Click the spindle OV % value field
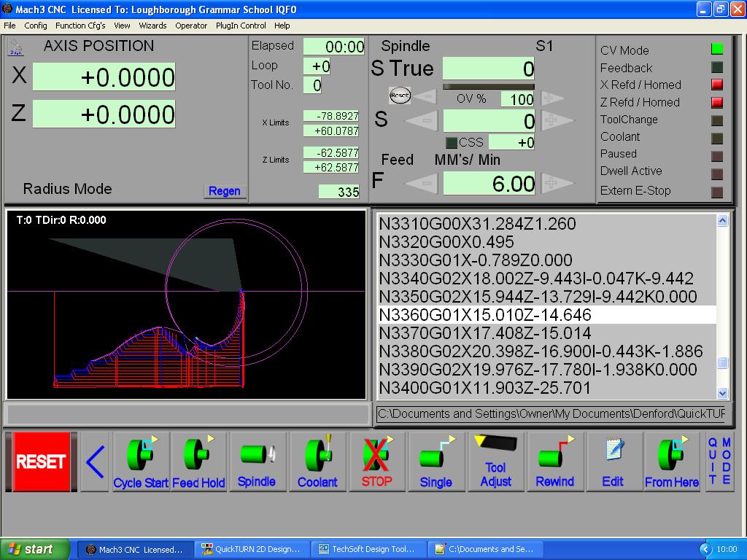The image size is (747, 560). (517, 99)
